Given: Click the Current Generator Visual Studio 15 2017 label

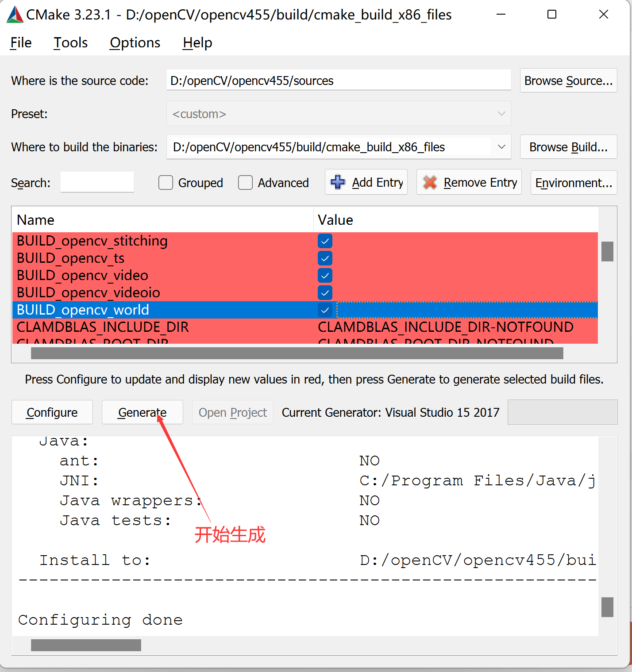Looking at the screenshot, I should click(390, 412).
